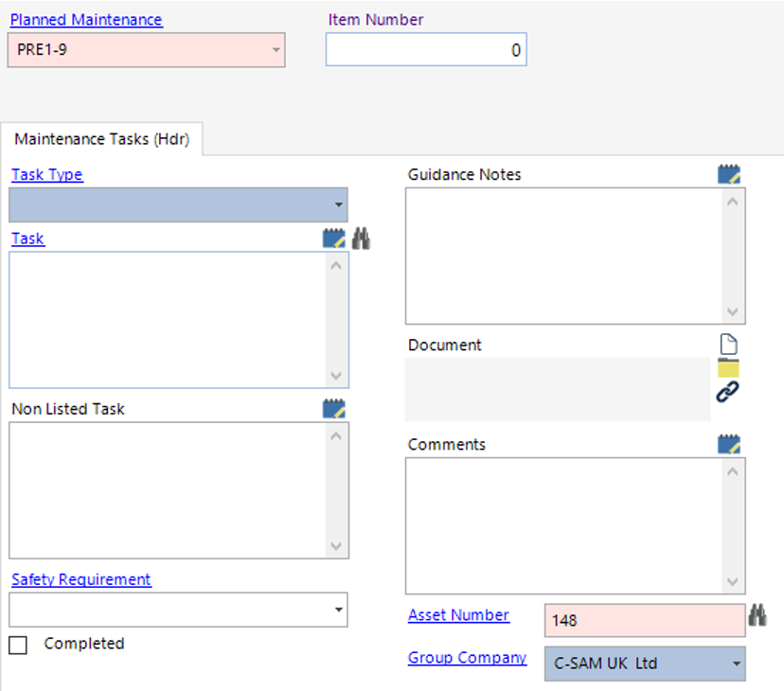The height and width of the screenshot is (691, 784).
Task: Expand the Safety Requirement dropdown
Action: [336, 610]
